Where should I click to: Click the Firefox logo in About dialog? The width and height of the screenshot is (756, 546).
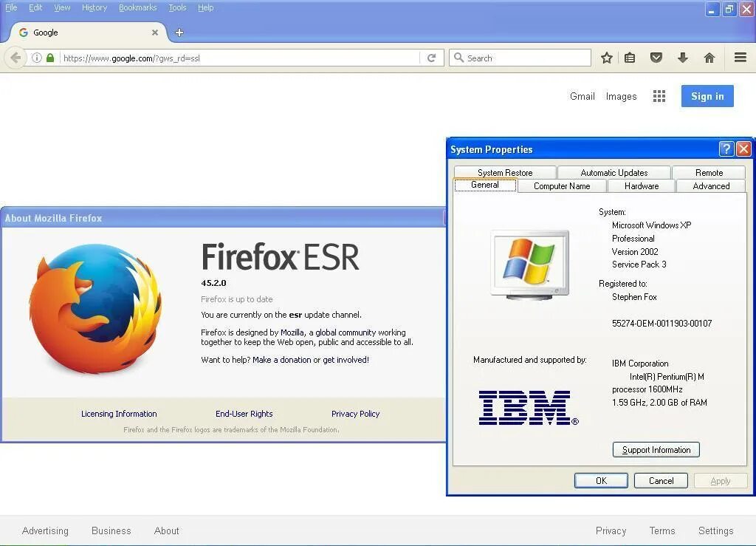(95, 309)
